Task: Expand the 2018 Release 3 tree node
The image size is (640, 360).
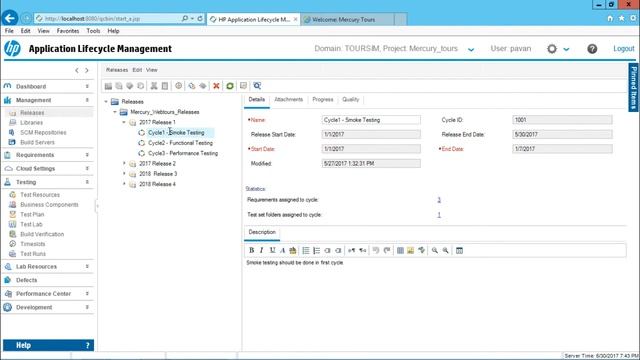Action: pos(124,173)
